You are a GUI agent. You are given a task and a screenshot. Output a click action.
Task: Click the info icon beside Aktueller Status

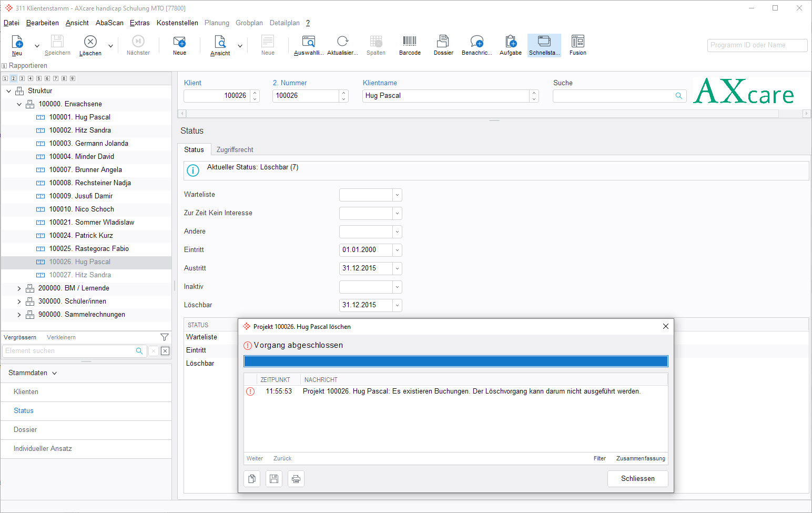click(x=193, y=170)
